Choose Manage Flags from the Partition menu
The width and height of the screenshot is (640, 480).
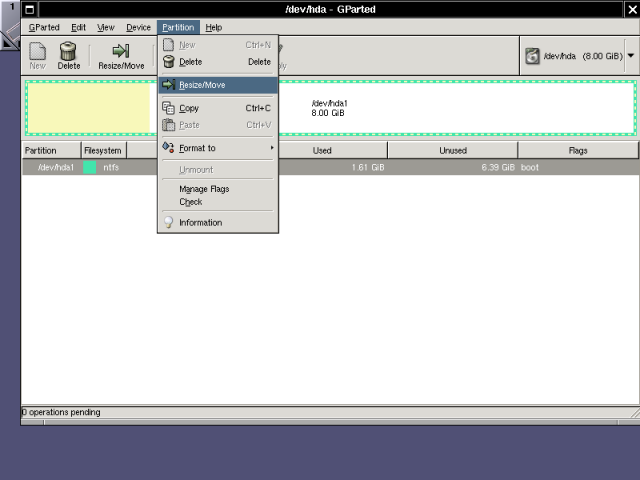point(218,189)
